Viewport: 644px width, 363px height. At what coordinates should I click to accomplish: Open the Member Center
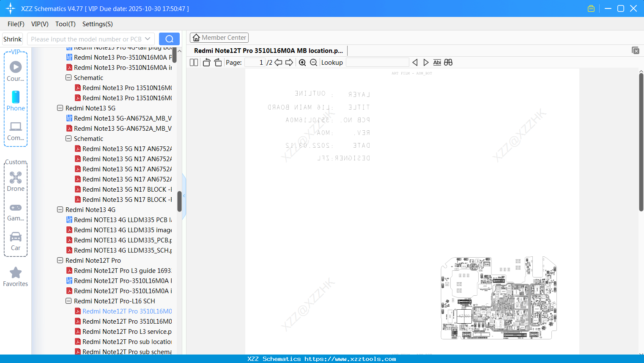219,38
